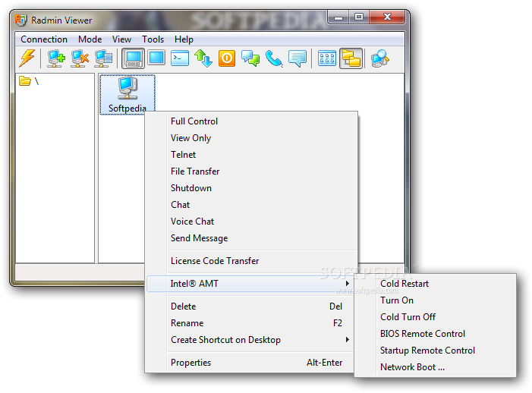Select the Softpedia computer entry

coord(127,95)
